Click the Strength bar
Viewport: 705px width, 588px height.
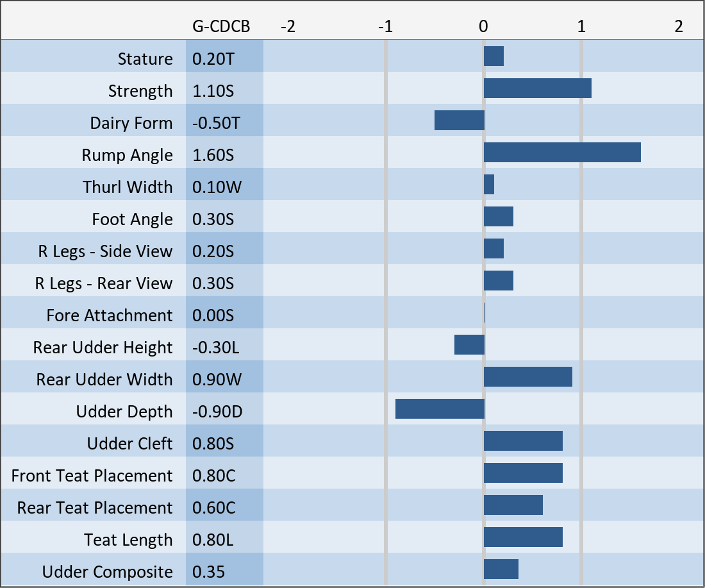tap(537, 88)
